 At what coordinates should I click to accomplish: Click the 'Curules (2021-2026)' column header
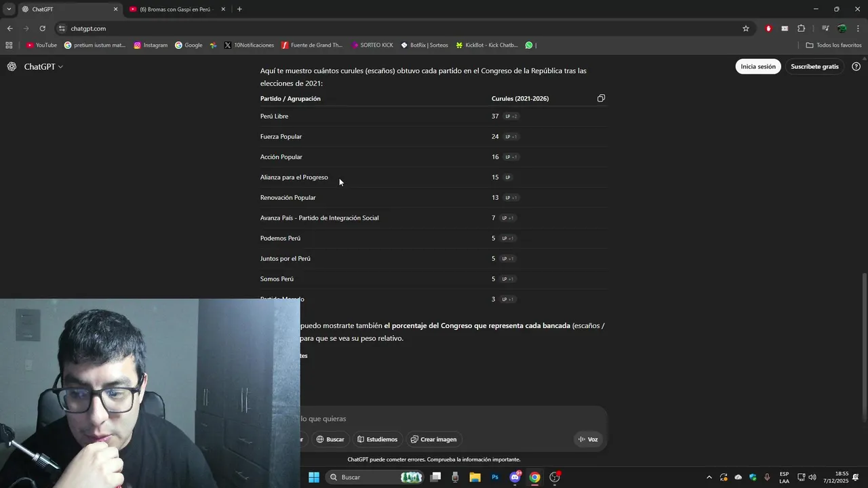520,99
